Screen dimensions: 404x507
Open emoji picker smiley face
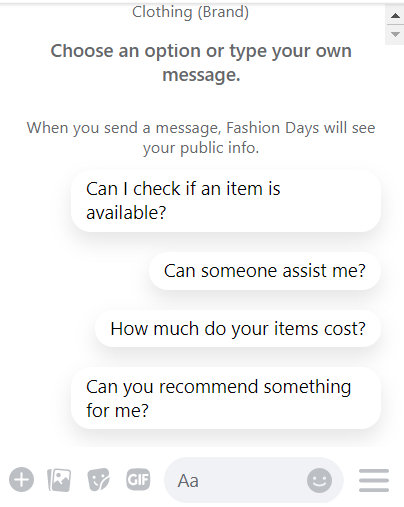tap(319, 480)
